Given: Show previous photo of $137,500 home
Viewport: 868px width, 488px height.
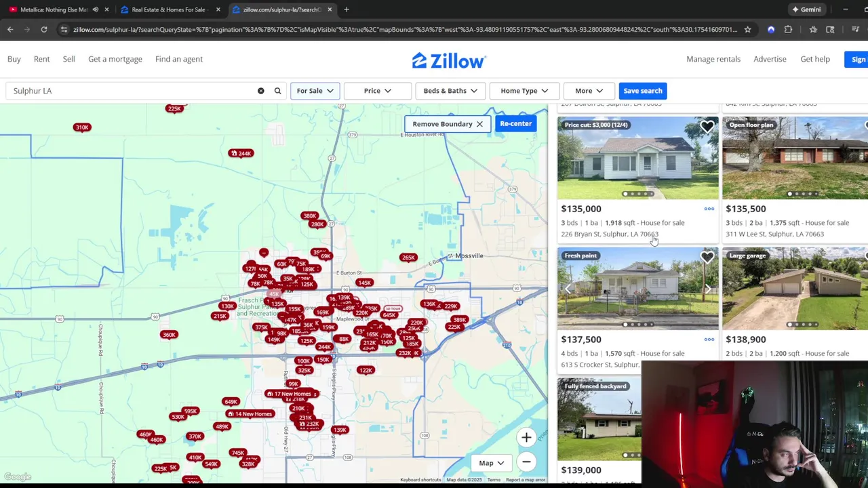Looking at the screenshot, I should point(568,289).
